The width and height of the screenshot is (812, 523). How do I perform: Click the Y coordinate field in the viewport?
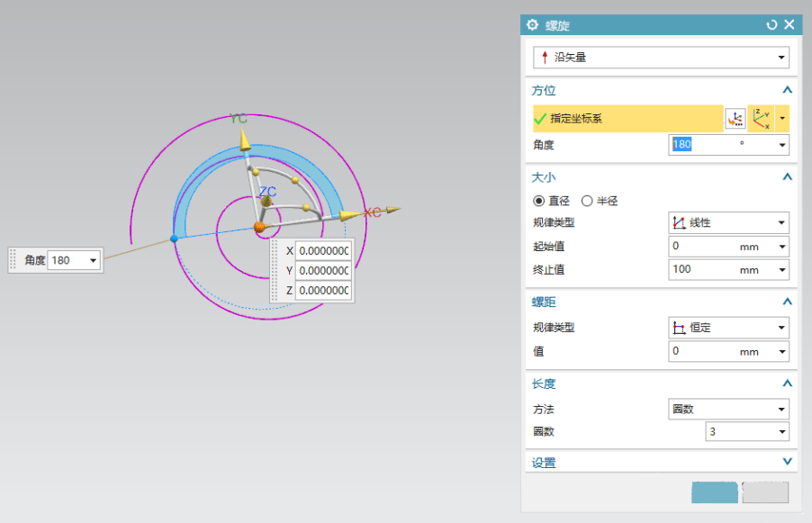tap(324, 271)
